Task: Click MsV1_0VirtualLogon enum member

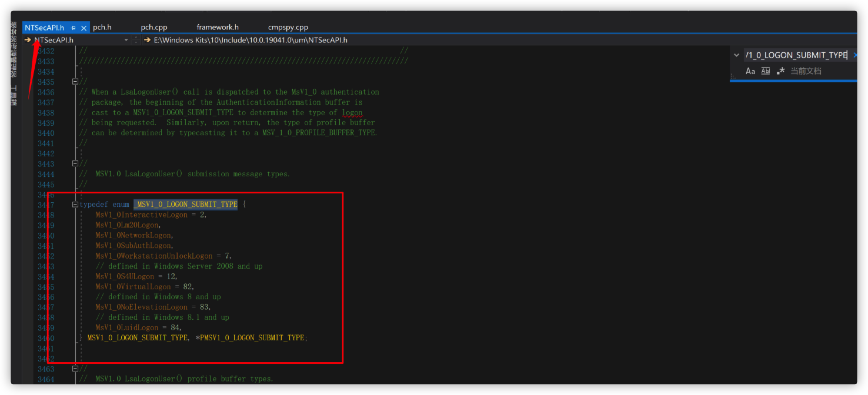Action: pos(133,287)
